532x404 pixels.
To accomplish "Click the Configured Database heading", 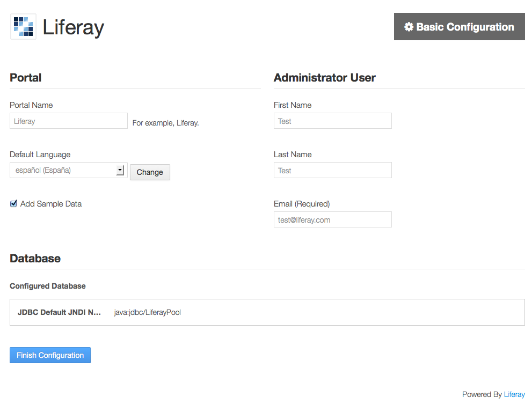I will click(47, 286).
